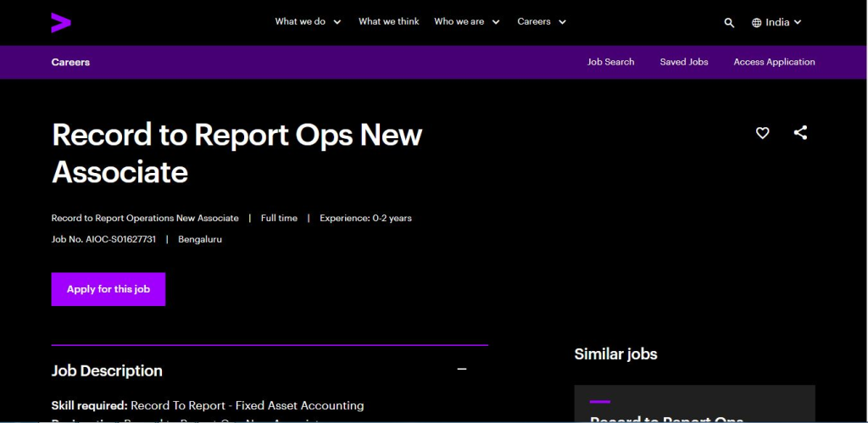The image size is (868, 423).
Task: Click the Job No. AIOC-S01627731 text
Action: [x=103, y=239]
